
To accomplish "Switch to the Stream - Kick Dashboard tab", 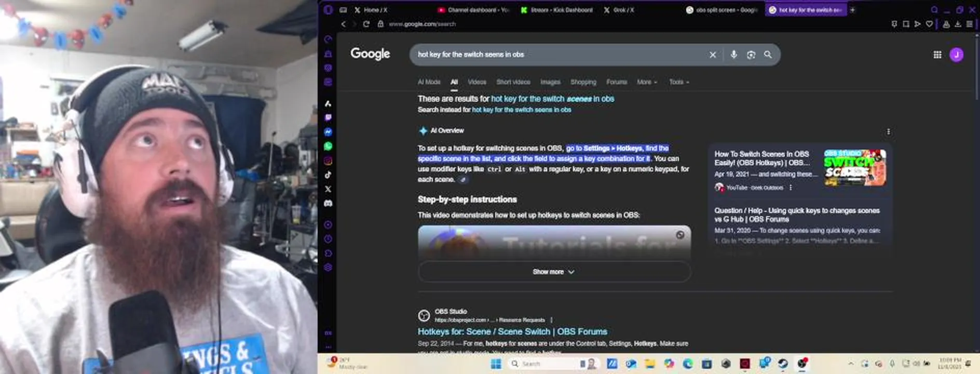I will (x=556, y=10).
